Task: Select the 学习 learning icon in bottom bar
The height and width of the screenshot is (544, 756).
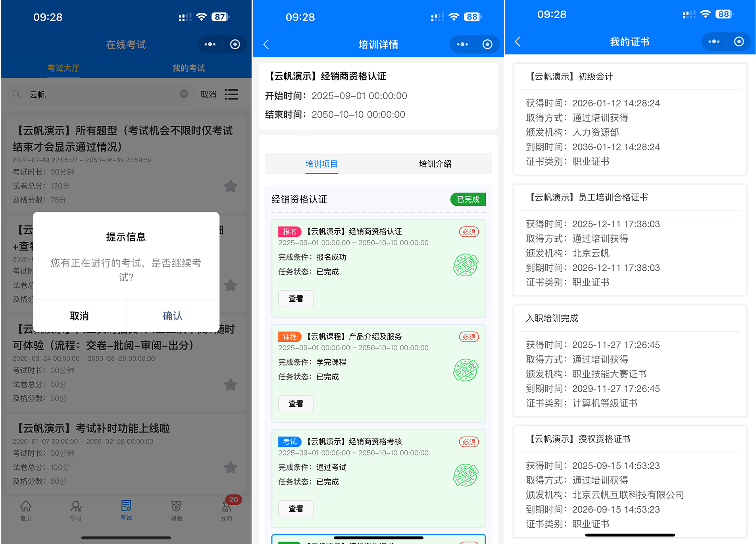Action: coord(75,510)
